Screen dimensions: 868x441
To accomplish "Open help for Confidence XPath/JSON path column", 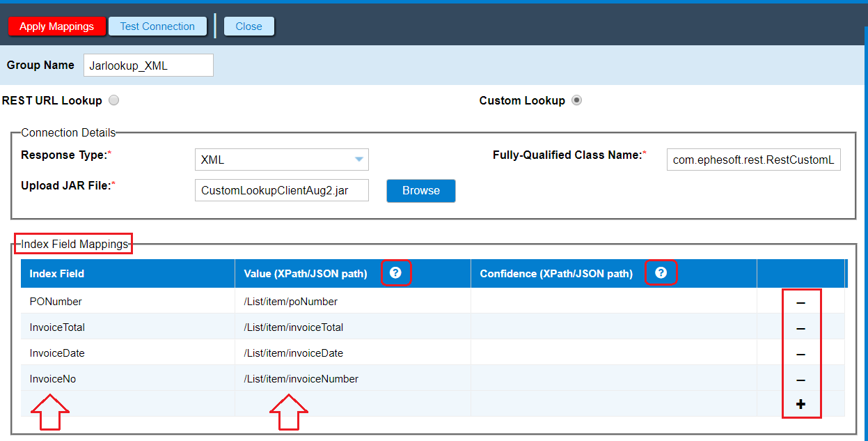I will point(661,273).
